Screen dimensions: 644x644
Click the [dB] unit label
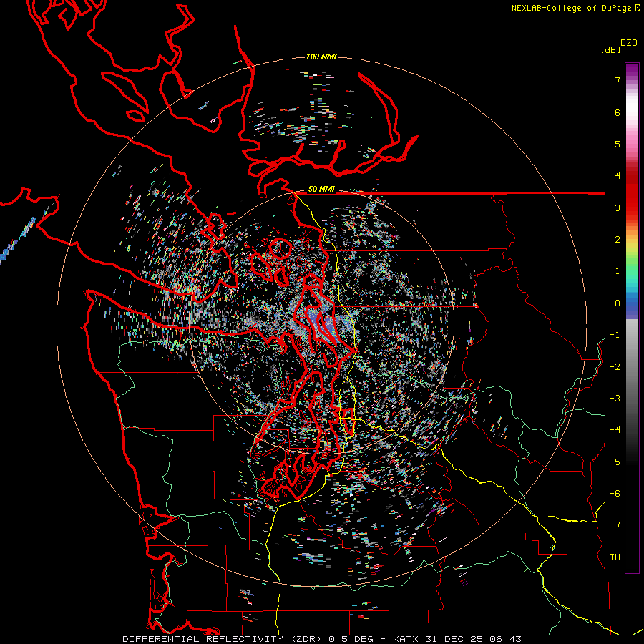tap(610, 49)
